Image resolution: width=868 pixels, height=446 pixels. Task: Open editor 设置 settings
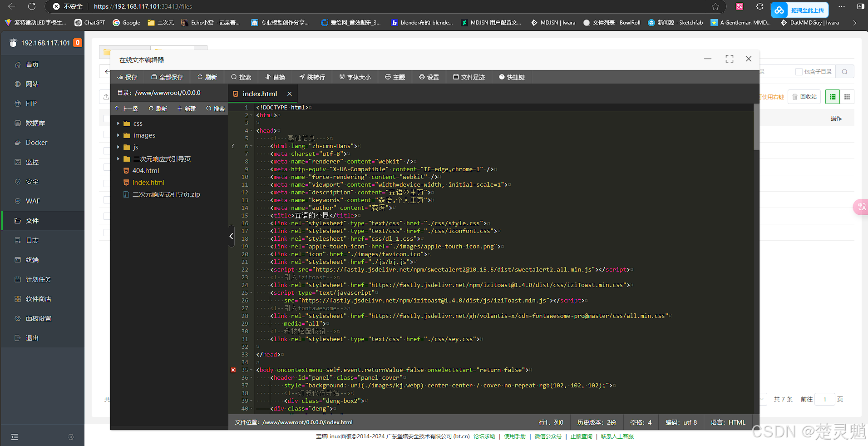(x=429, y=77)
